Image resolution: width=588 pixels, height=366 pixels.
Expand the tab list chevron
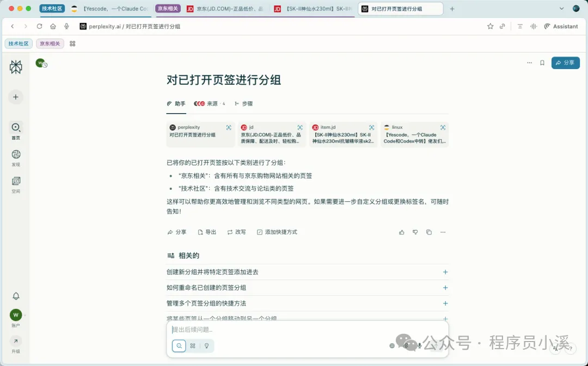[x=561, y=9]
